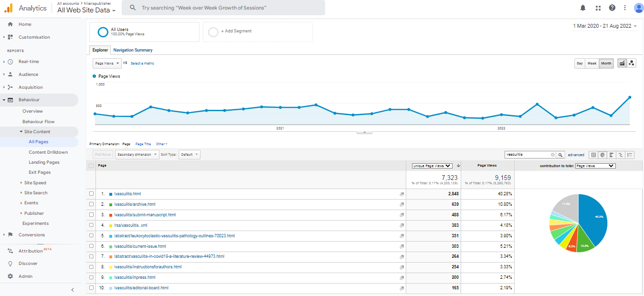Screen dimensions: 644x296
Task: Open the help question mark icon
Action: point(612,8)
